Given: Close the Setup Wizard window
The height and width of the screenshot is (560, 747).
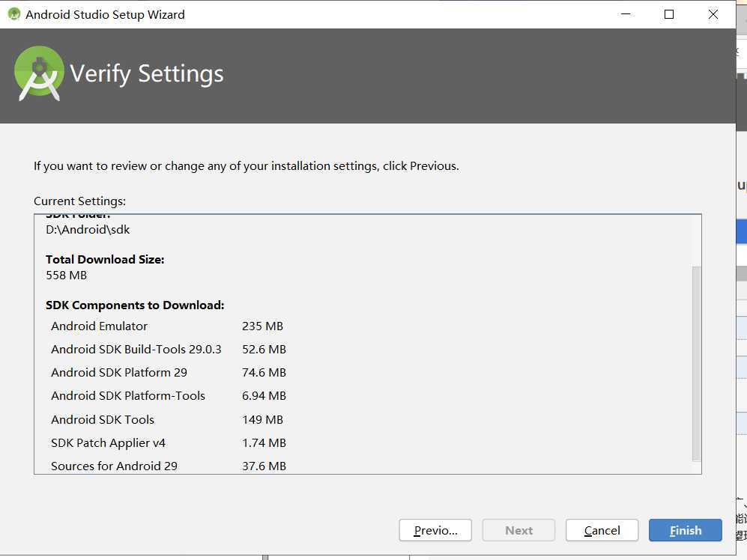Looking at the screenshot, I should tap(713, 14).
